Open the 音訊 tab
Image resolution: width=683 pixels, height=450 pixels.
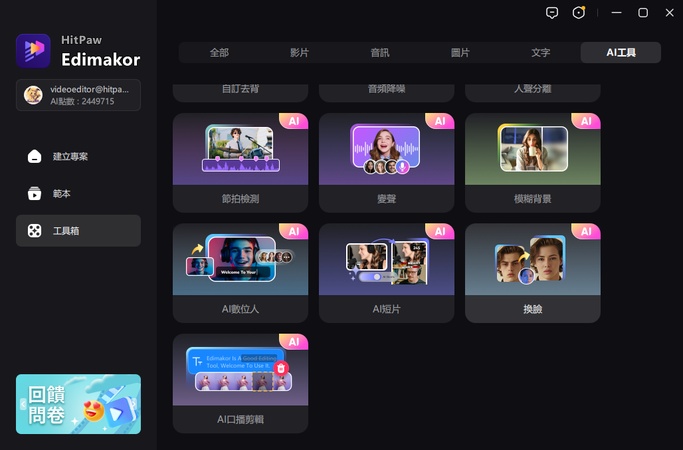(x=380, y=53)
